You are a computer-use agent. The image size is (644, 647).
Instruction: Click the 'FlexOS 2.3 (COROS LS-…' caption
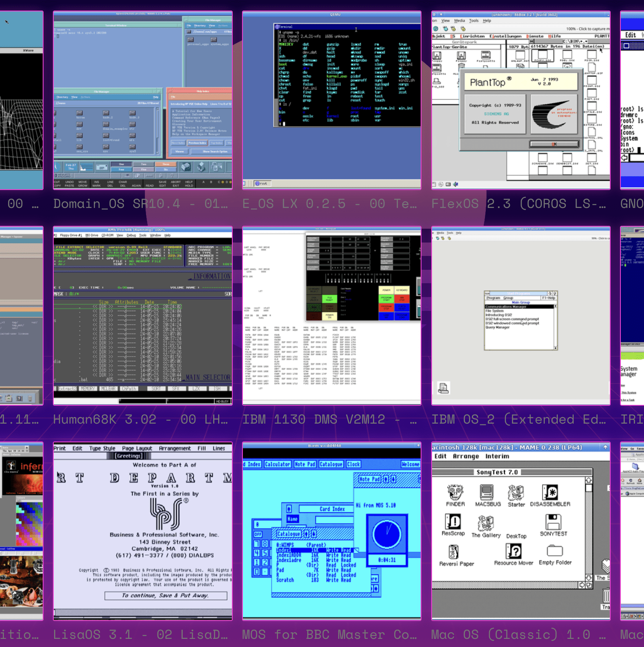(x=519, y=203)
